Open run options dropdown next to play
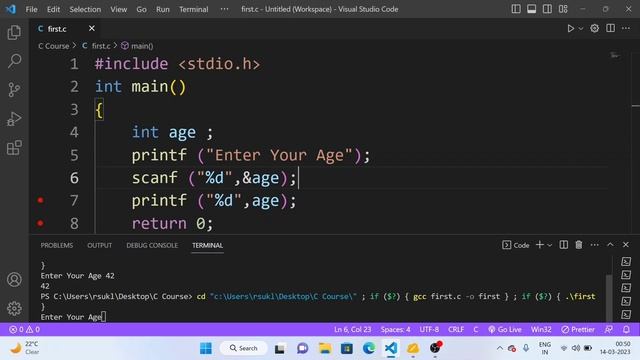640x360 pixels. coord(581,29)
